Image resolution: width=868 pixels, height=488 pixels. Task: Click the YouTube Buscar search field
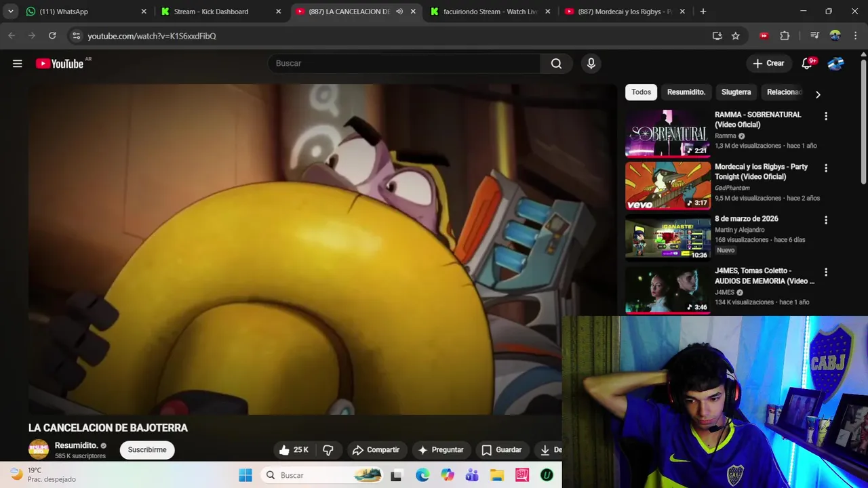tap(404, 63)
